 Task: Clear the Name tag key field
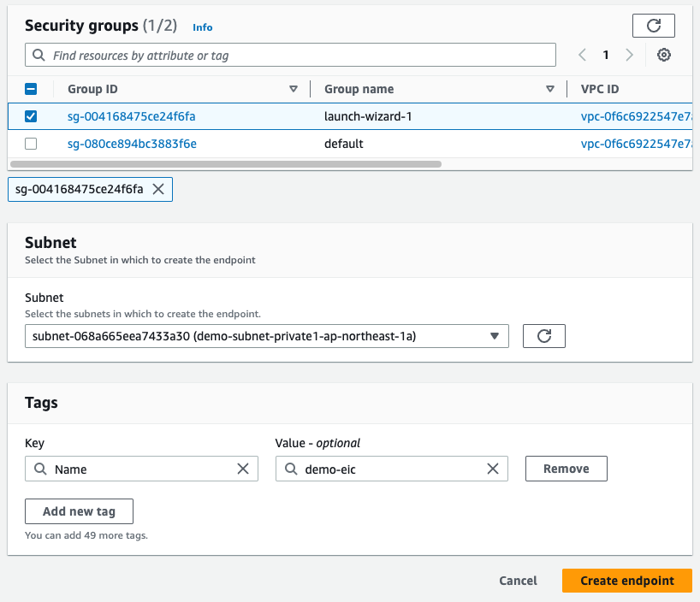pos(243,469)
